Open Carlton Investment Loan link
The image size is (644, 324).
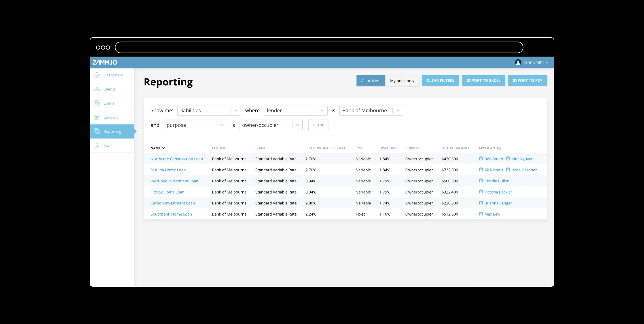coord(172,203)
